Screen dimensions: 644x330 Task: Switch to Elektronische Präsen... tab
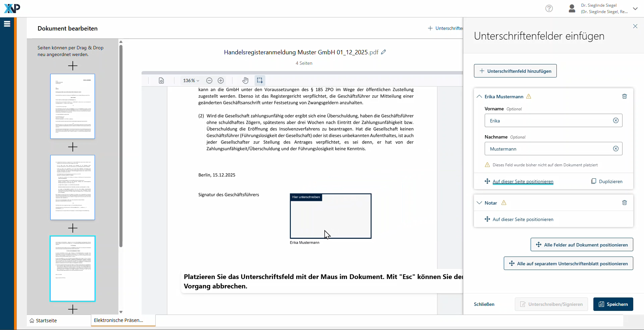pos(119,320)
